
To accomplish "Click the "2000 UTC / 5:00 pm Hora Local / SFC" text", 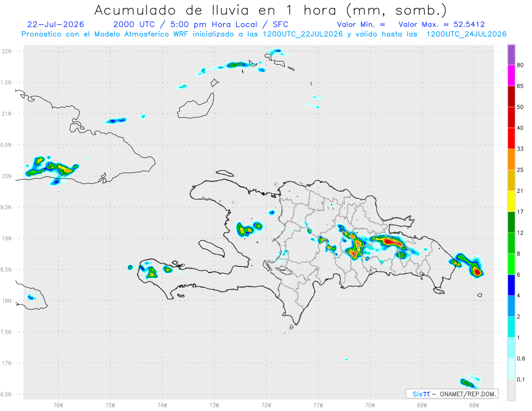I will [x=201, y=24].
